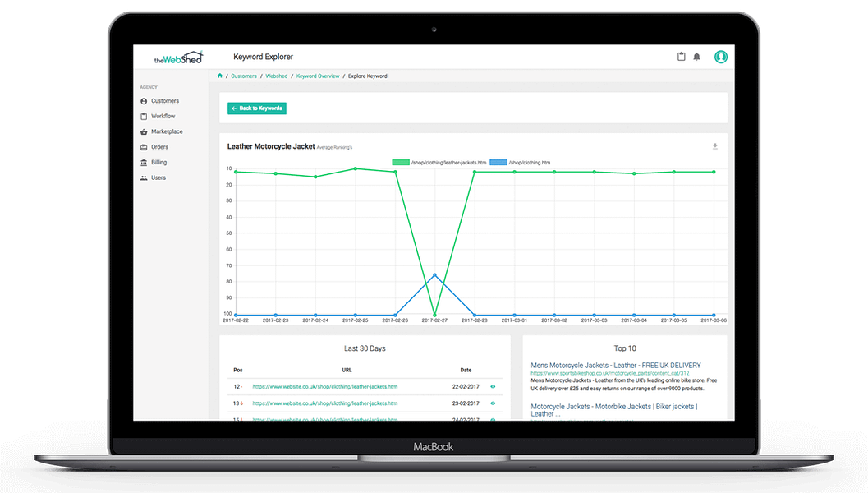Click the Keyword Explorer page title
Viewport: 868px width, 493px height.
(263, 57)
